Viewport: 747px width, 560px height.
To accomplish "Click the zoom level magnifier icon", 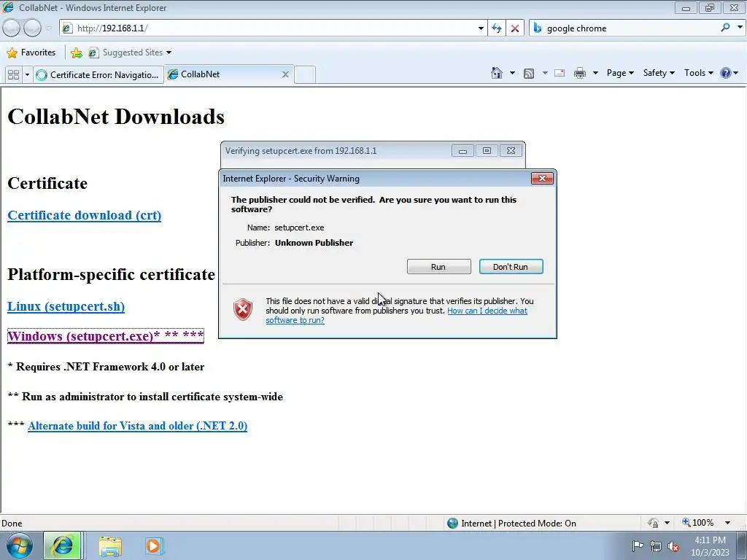I will [686, 522].
